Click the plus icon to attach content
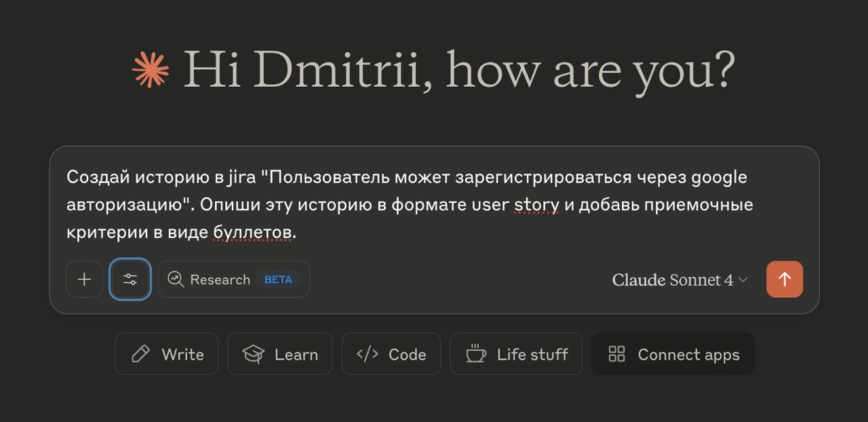The width and height of the screenshot is (868, 422). point(84,279)
